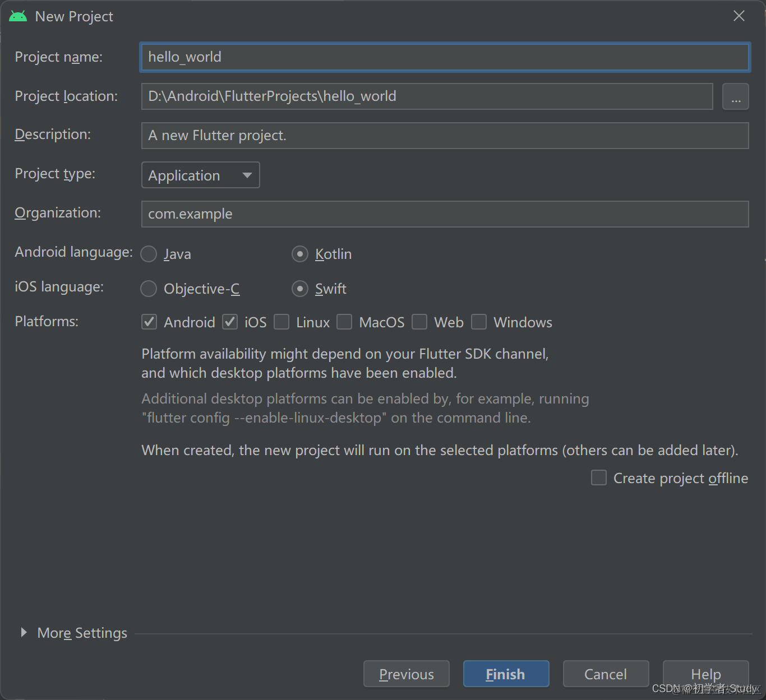This screenshot has height=700, width=766.
Task: Browse for project location with ellipsis button
Action: tap(736, 96)
